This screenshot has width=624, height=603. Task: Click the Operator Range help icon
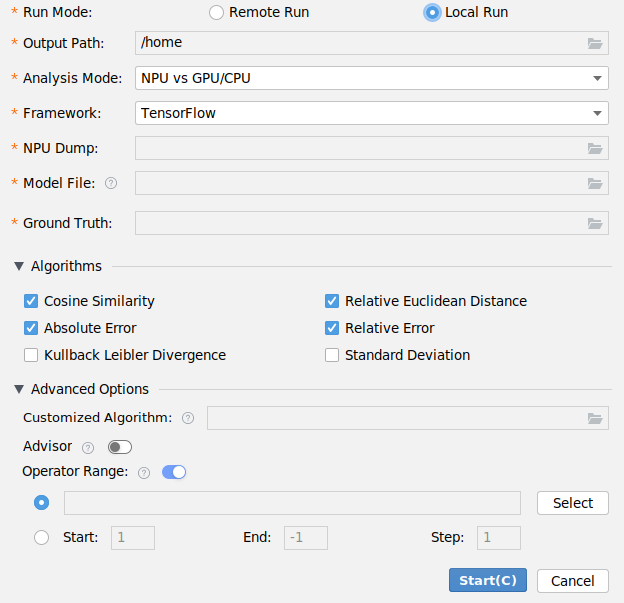click(x=144, y=472)
